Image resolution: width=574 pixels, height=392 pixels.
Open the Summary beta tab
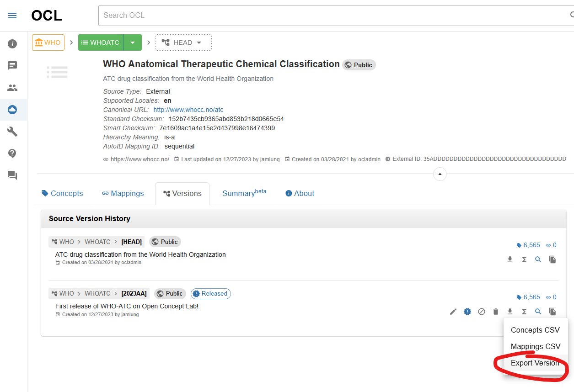(x=244, y=193)
